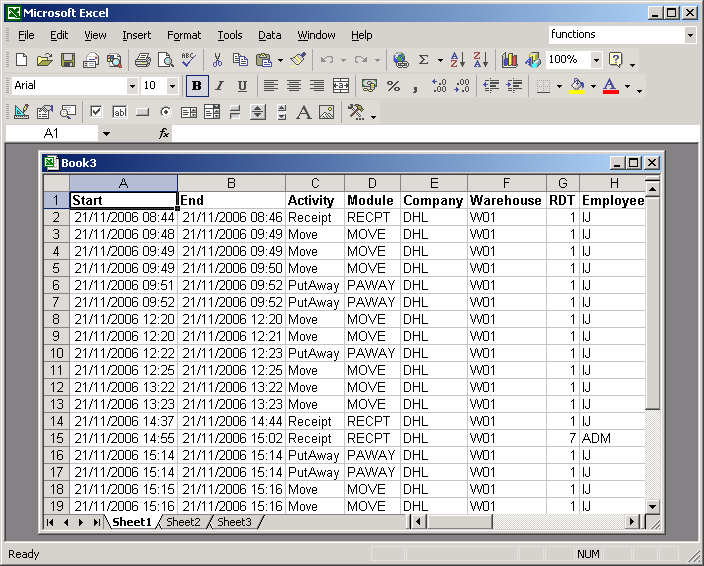
Task: Click the Insert Function fx button
Action: click(x=164, y=133)
